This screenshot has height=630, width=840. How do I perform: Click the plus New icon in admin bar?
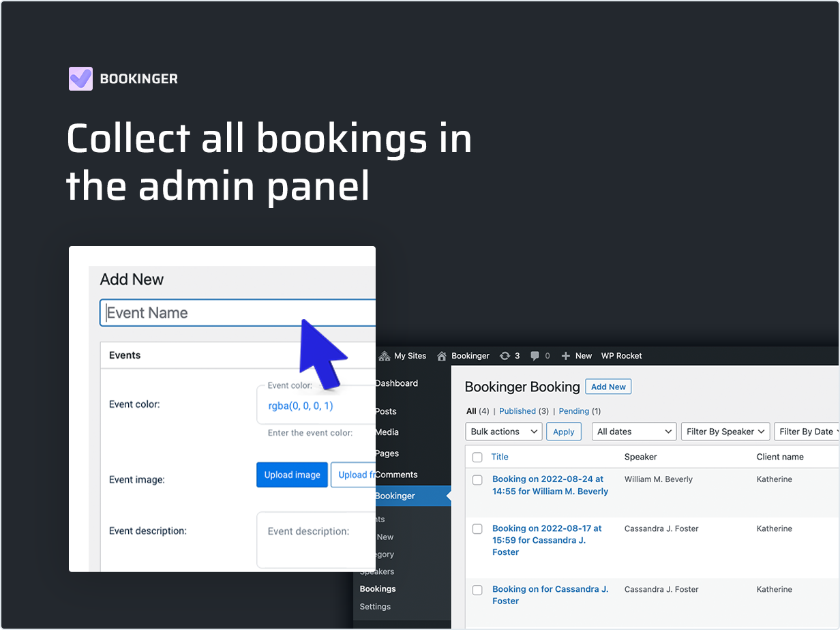(565, 356)
